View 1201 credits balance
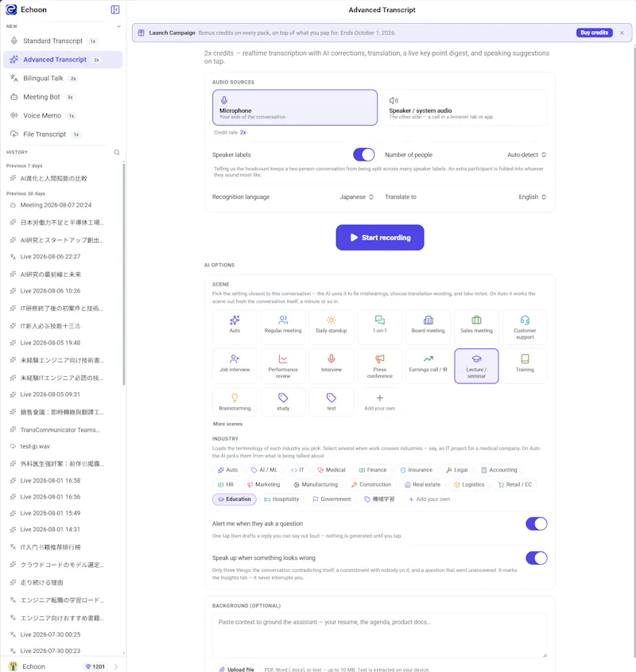Viewport: 636px width, 672px height. (x=95, y=666)
